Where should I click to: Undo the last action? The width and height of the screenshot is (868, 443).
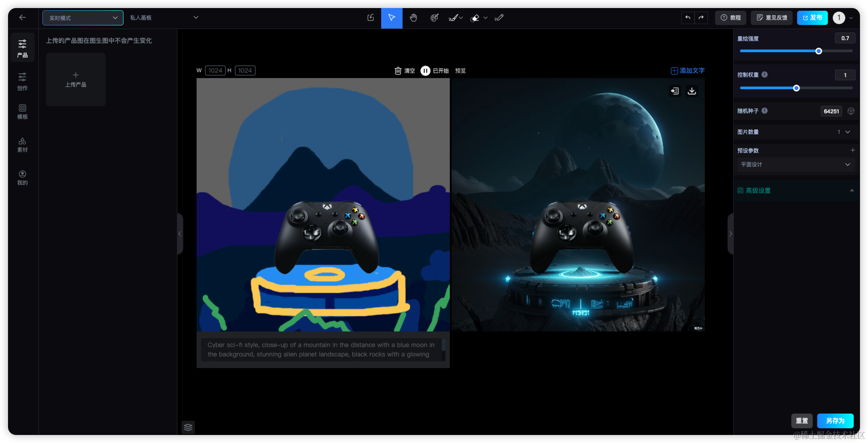point(688,18)
